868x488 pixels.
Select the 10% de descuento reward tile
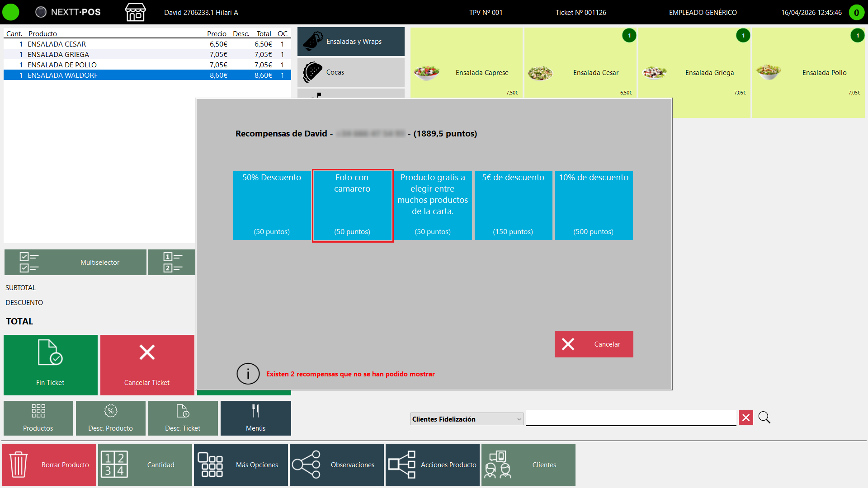pyautogui.click(x=594, y=206)
